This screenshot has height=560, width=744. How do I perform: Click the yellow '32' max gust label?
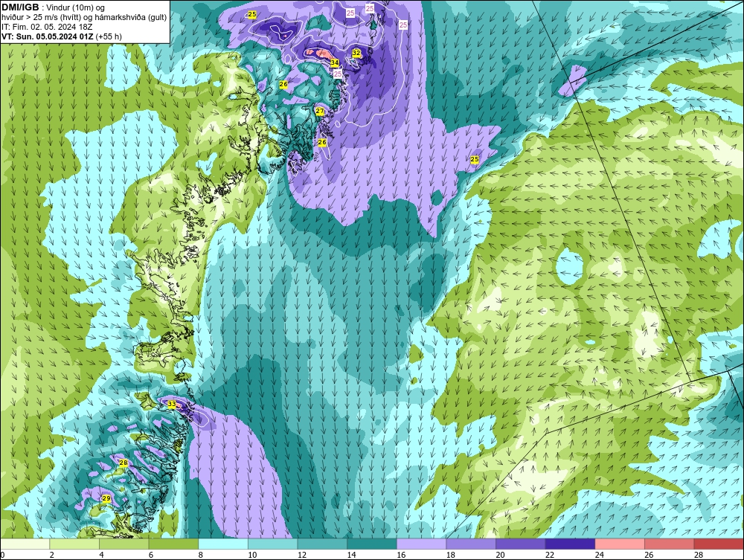pos(356,53)
